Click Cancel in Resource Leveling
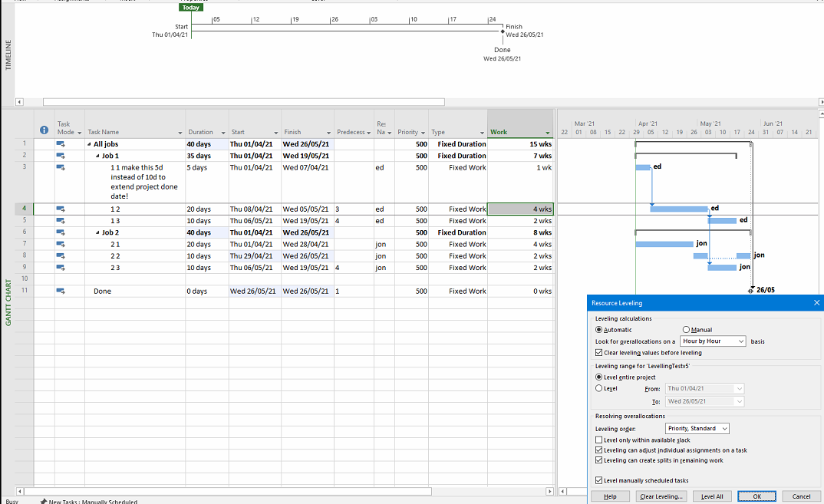The width and height of the screenshot is (824, 504). (801, 496)
